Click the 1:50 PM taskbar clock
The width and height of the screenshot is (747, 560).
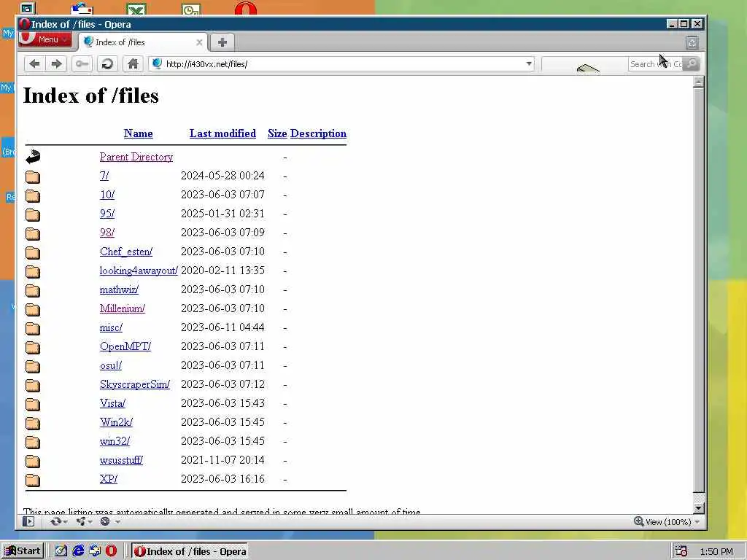(716, 551)
